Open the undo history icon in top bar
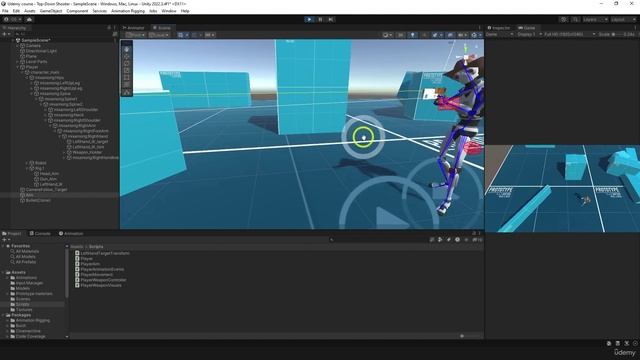Image resolution: width=640 pixels, height=360 pixels. (564, 19)
